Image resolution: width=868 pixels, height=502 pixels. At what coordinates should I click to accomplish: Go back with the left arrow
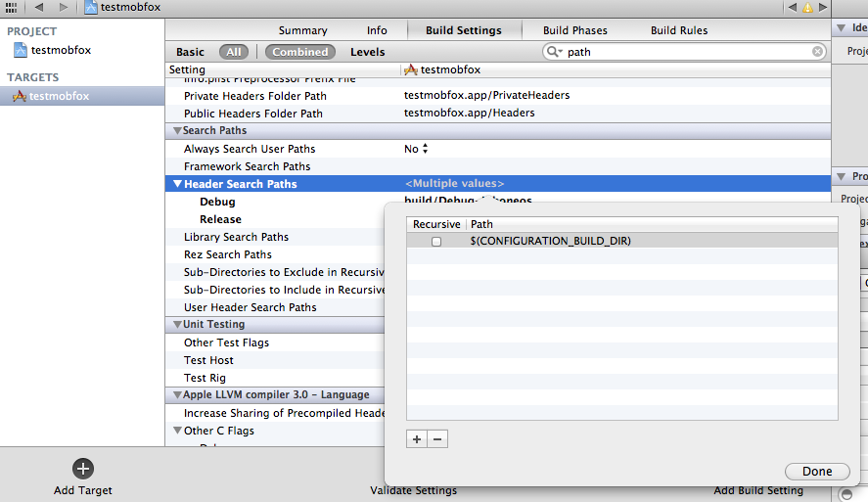click(x=39, y=7)
